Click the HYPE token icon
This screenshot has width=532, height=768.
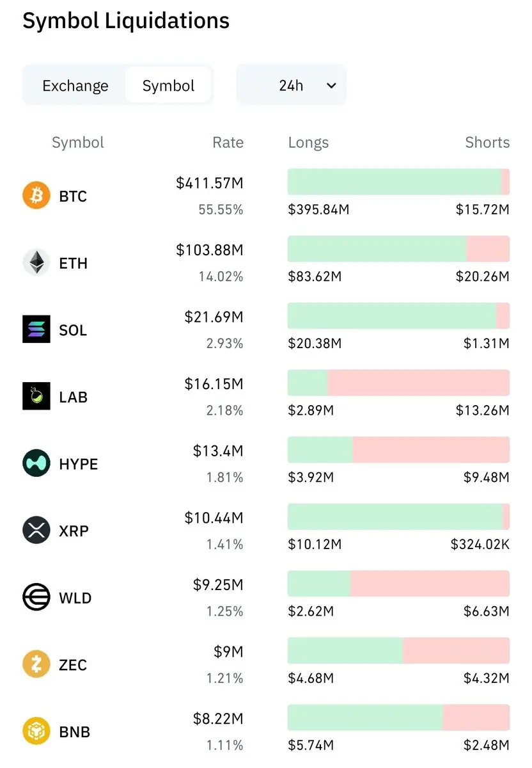[x=36, y=463]
